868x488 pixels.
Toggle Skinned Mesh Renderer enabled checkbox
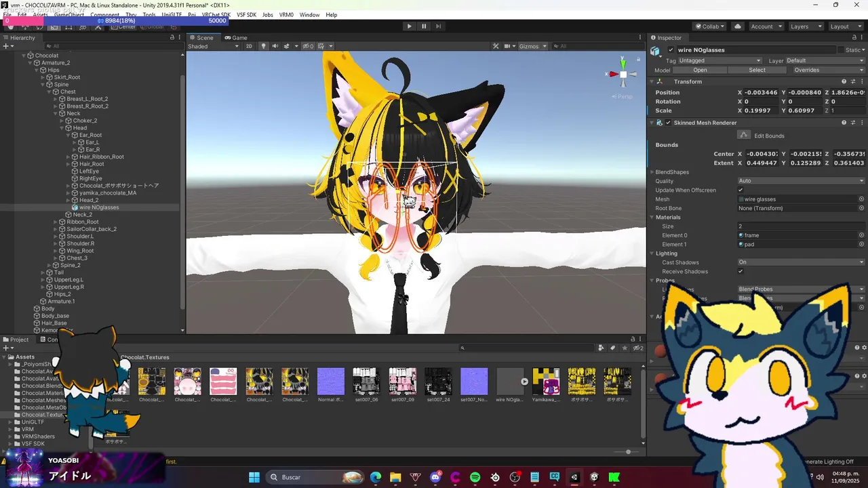pyautogui.click(x=668, y=123)
